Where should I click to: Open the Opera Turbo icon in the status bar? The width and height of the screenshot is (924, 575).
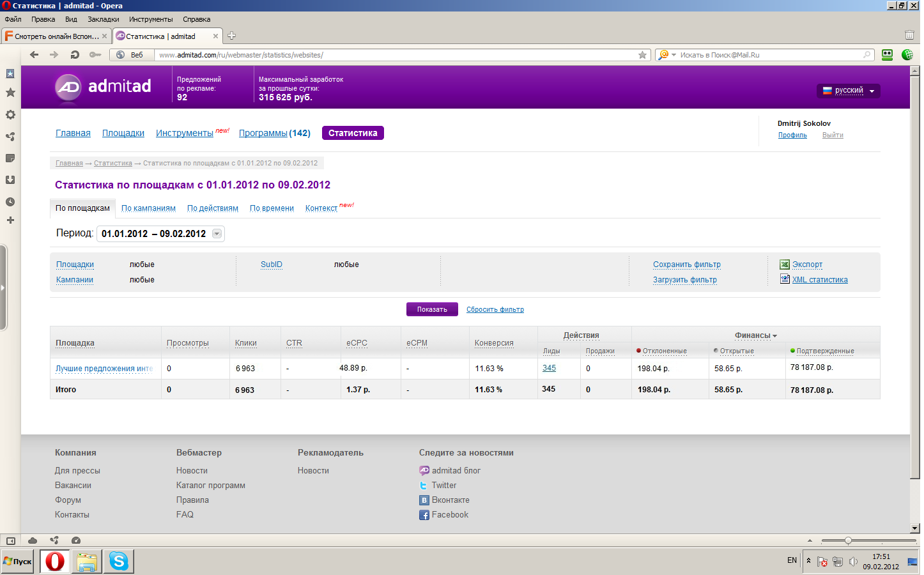tap(76, 540)
